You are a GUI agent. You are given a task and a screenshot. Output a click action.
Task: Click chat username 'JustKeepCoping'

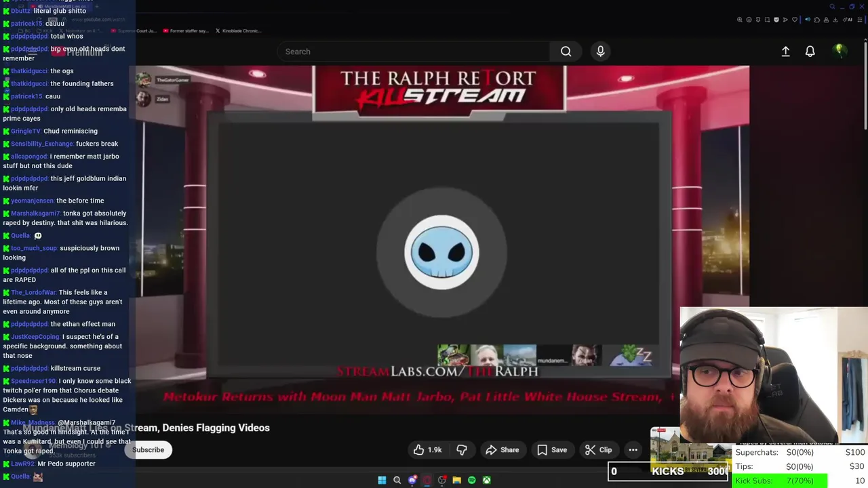pos(35,337)
